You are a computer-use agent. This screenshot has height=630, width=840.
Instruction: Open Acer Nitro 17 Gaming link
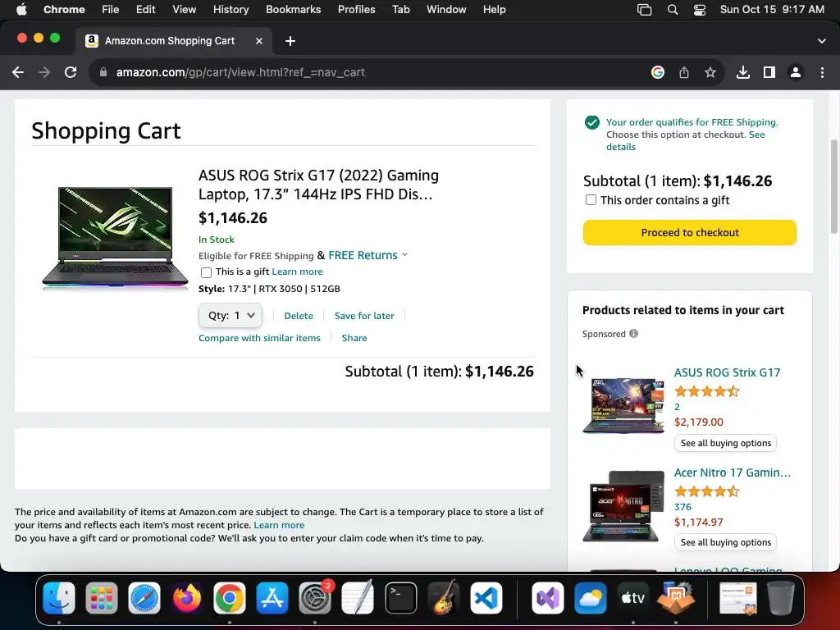point(733,472)
